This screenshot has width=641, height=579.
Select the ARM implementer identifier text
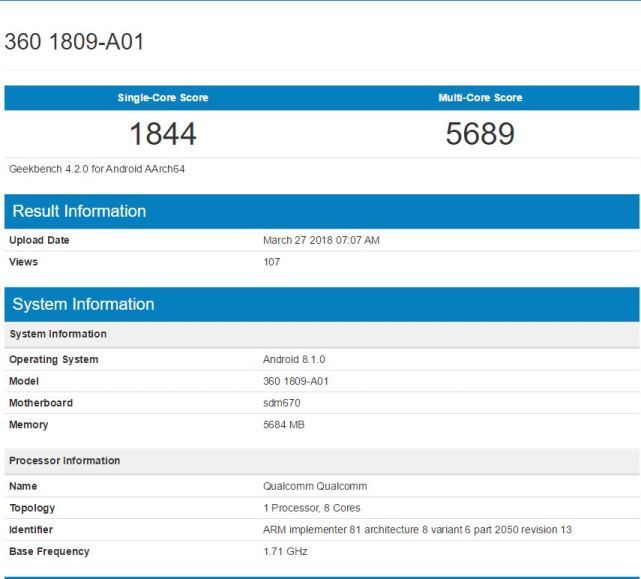pos(417,529)
